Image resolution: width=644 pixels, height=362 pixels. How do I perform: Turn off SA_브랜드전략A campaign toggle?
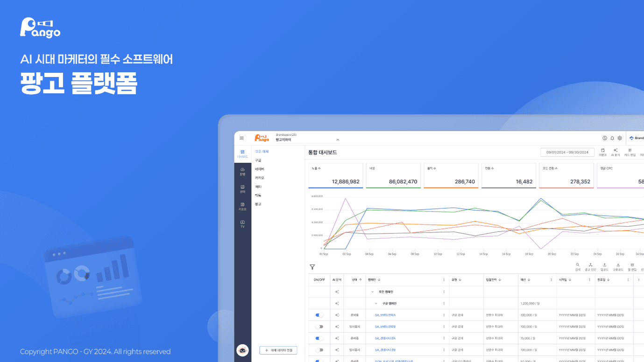[319, 315]
